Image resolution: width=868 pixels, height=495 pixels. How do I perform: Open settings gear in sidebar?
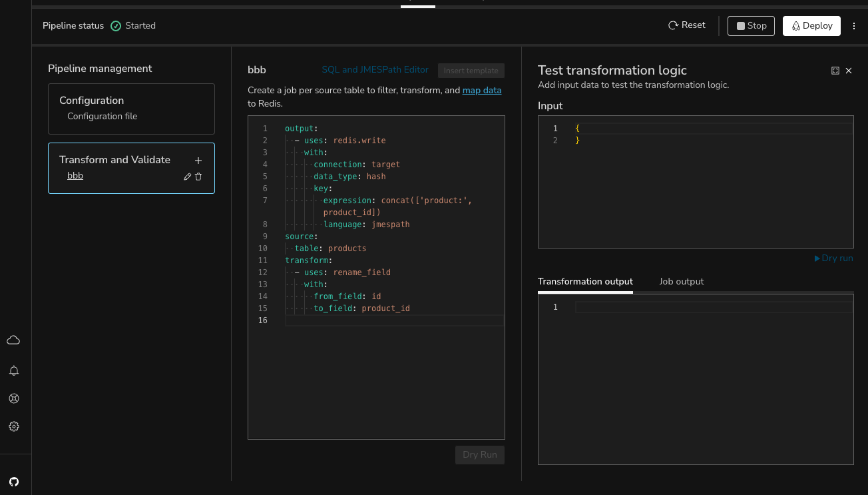coord(13,426)
